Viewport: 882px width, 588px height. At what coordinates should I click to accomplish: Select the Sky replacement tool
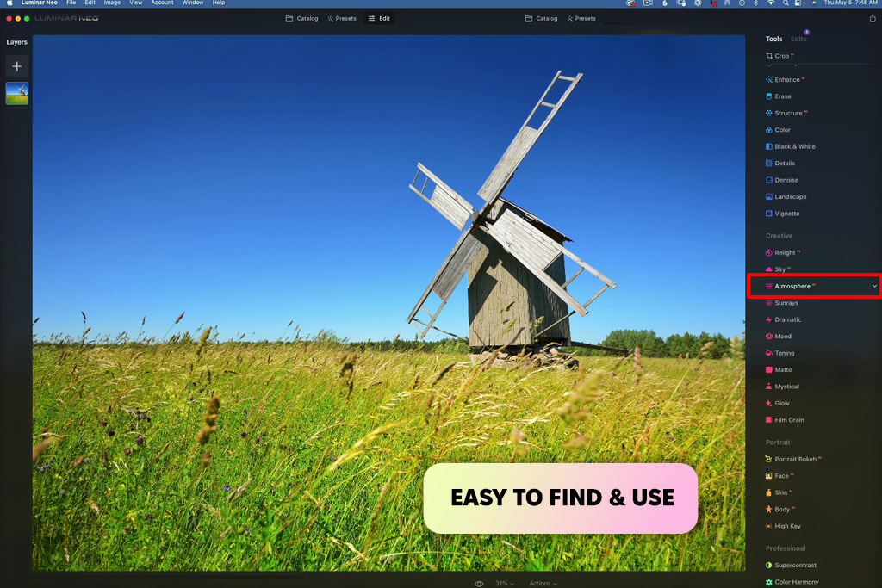tap(779, 269)
